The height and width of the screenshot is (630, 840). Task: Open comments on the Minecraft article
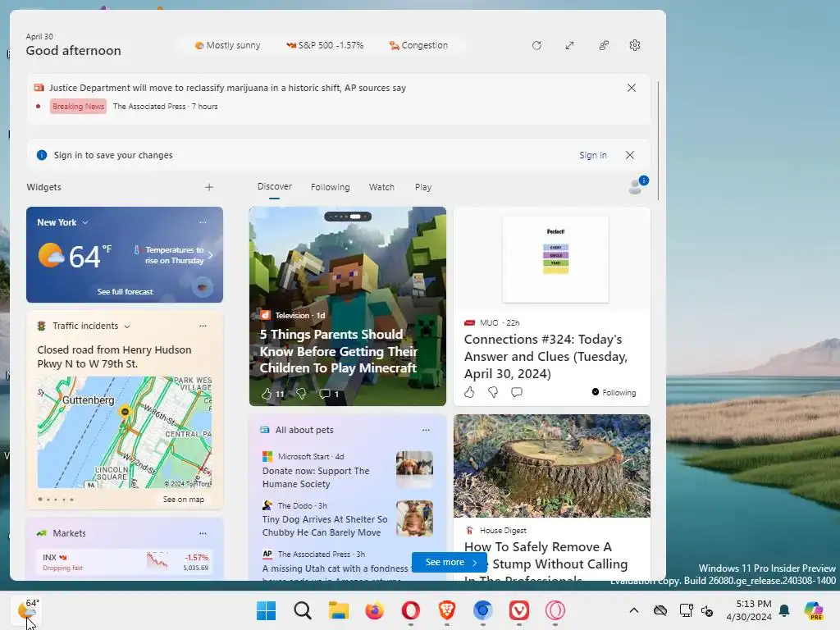[325, 394]
